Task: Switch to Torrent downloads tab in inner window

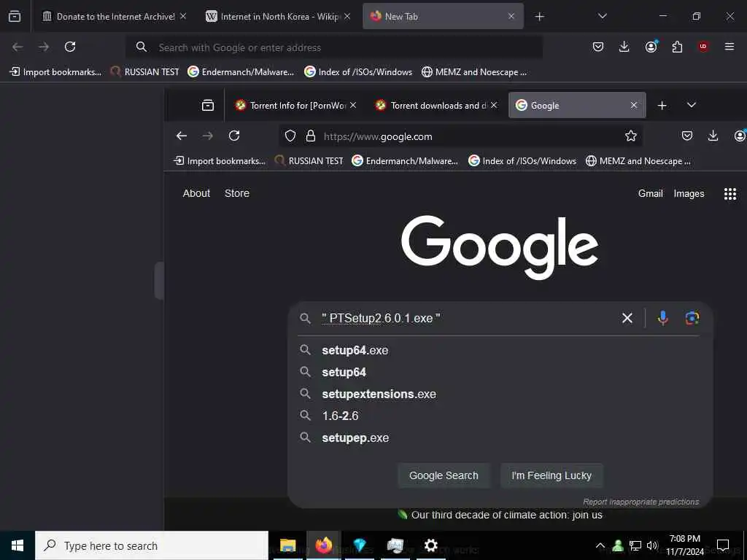Action: [x=436, y=105]
